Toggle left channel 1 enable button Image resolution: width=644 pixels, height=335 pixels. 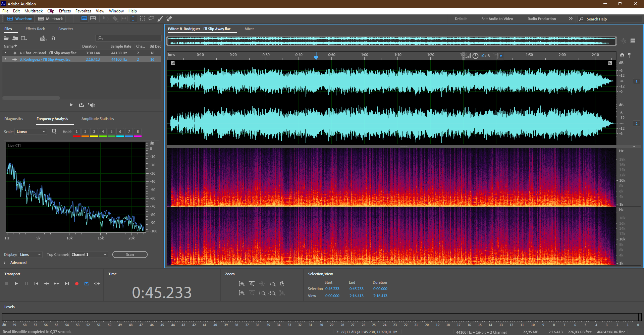tap(637, 81)
